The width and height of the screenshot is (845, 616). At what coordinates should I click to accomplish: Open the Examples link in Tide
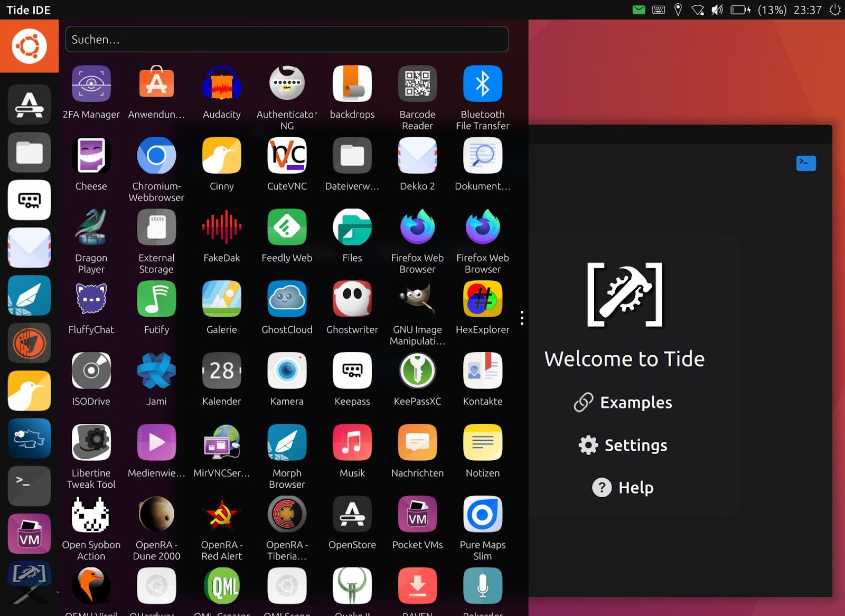click(x=623, y=402)
